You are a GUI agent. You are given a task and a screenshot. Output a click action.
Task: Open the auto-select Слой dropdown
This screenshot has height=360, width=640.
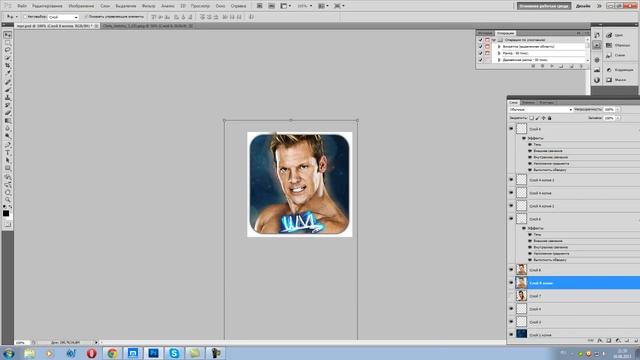pyautogui.click(x=63, y=17)
